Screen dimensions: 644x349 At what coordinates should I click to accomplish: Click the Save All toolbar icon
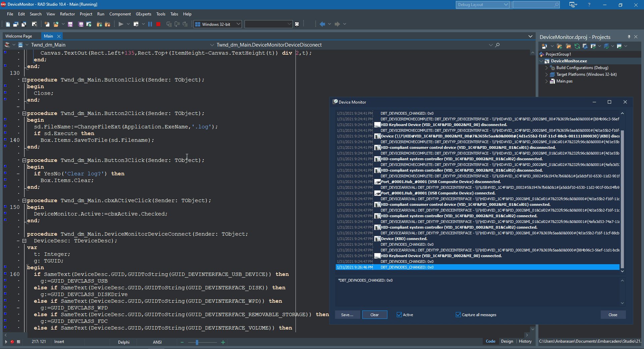pos(81,24)
